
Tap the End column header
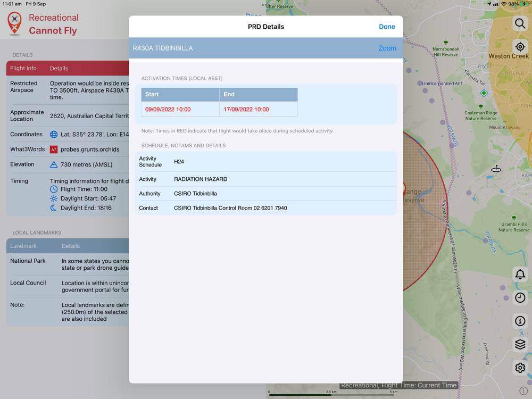coord(259,94)
